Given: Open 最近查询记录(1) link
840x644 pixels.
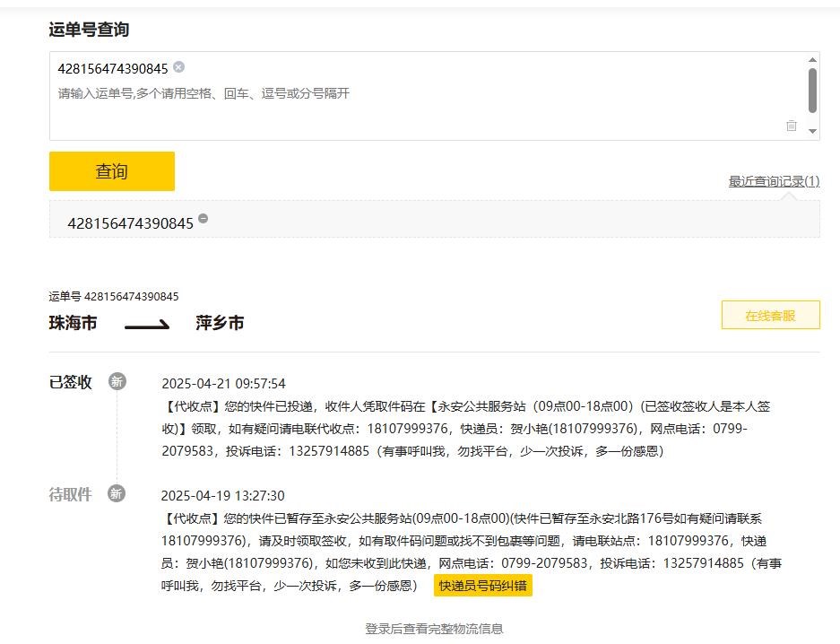Looking at the screenshot, I should tap(774, 181).
